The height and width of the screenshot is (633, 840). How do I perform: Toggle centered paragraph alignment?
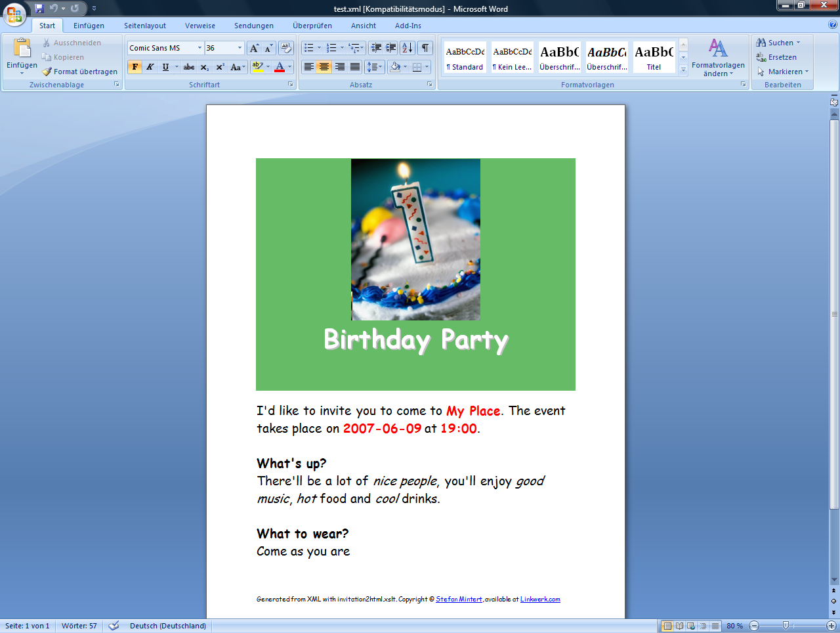click(324, 67)
